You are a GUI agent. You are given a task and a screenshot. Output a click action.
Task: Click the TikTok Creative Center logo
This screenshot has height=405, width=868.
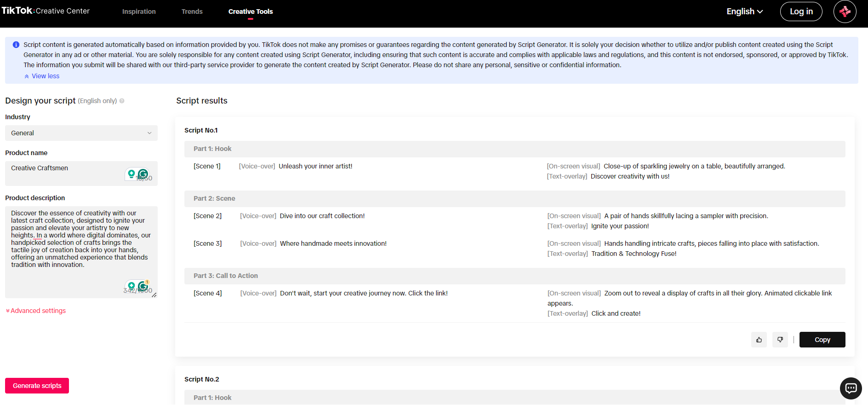[46, 11]
